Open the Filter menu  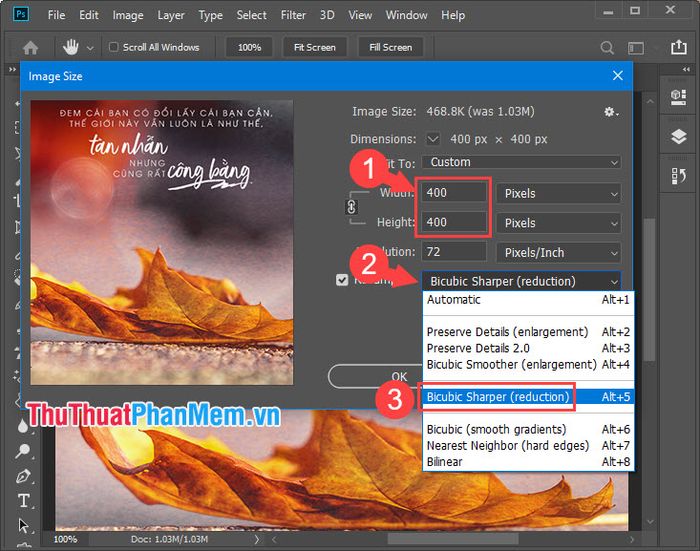(x=293, y=15)
